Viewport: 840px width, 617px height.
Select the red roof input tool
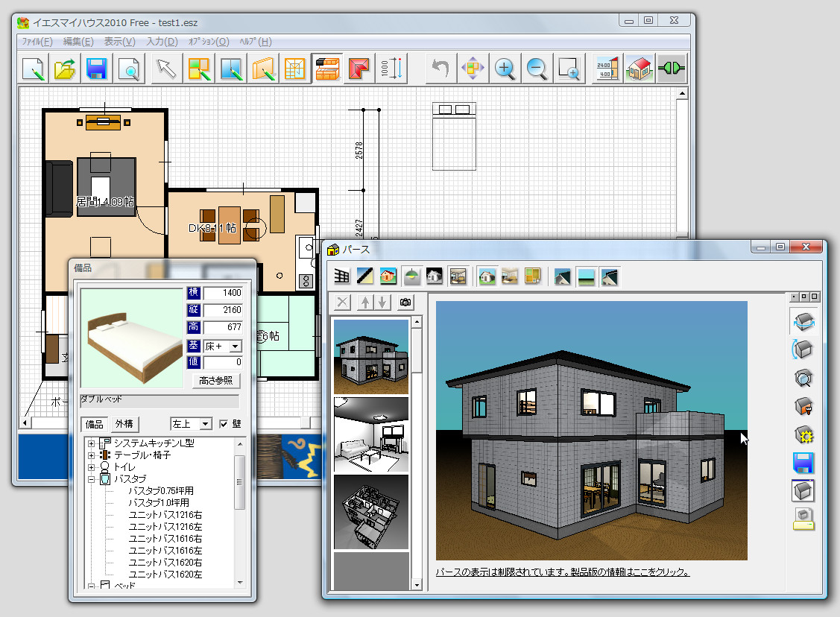[x=359, y=69]
